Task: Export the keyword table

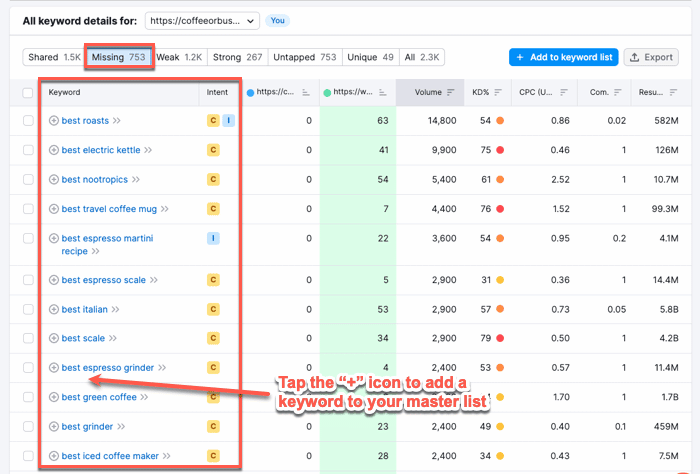Action: pos(651,58)
